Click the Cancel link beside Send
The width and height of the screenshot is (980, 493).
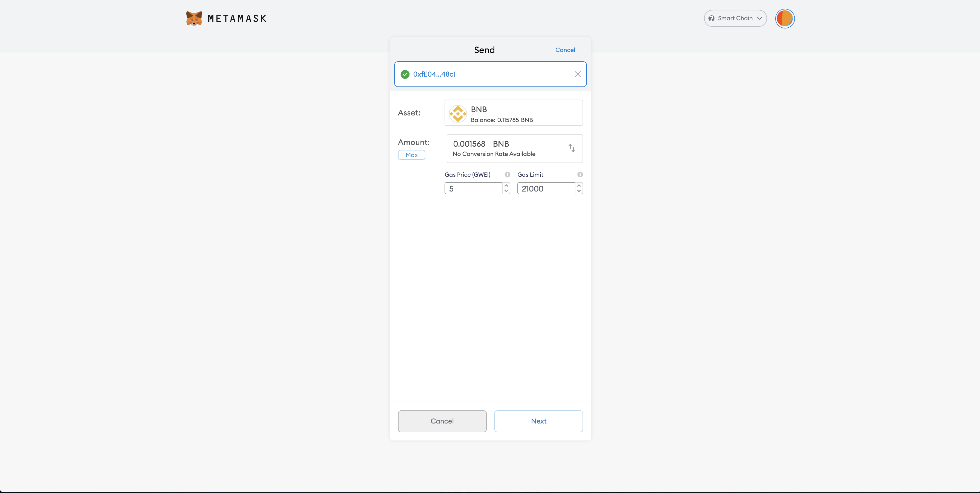pyautogui.click(x=565, y=50)
